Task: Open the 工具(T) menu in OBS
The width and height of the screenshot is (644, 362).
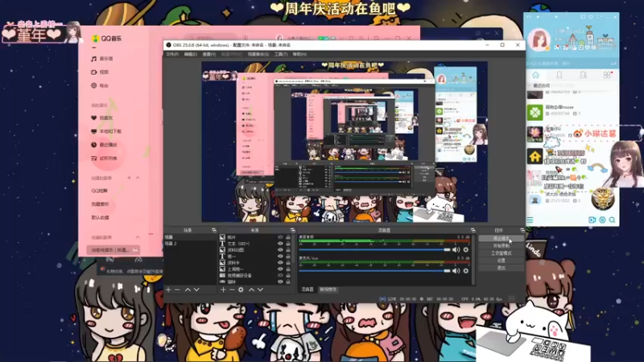Action: click(281, 54)
